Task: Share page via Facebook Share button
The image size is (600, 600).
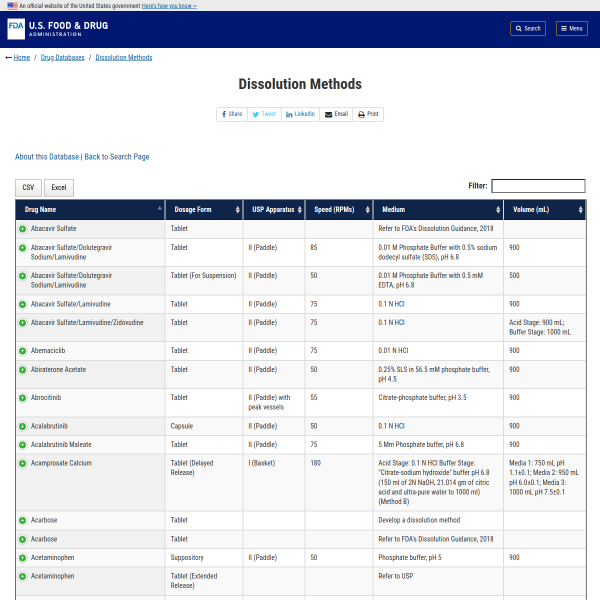Action: click(231, 114)
